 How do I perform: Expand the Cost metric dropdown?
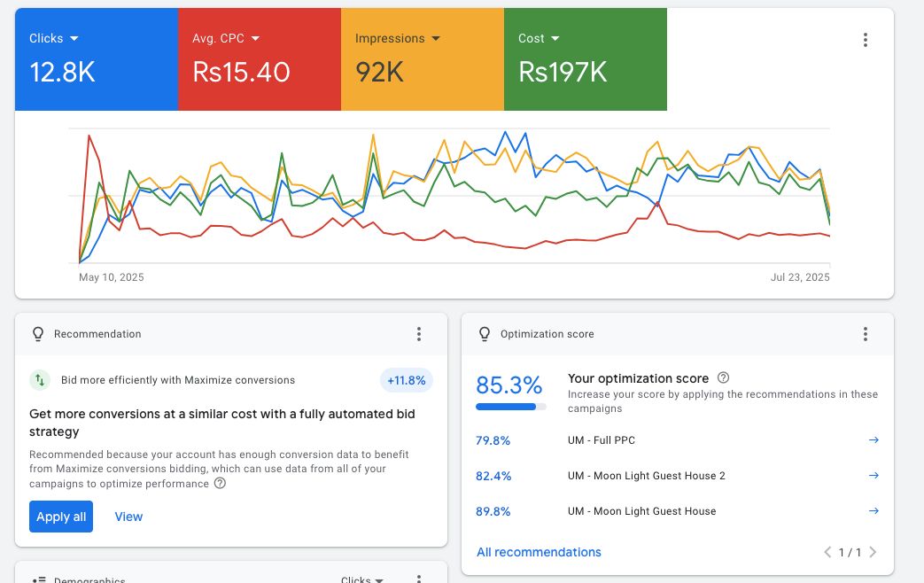coord(555,39)
